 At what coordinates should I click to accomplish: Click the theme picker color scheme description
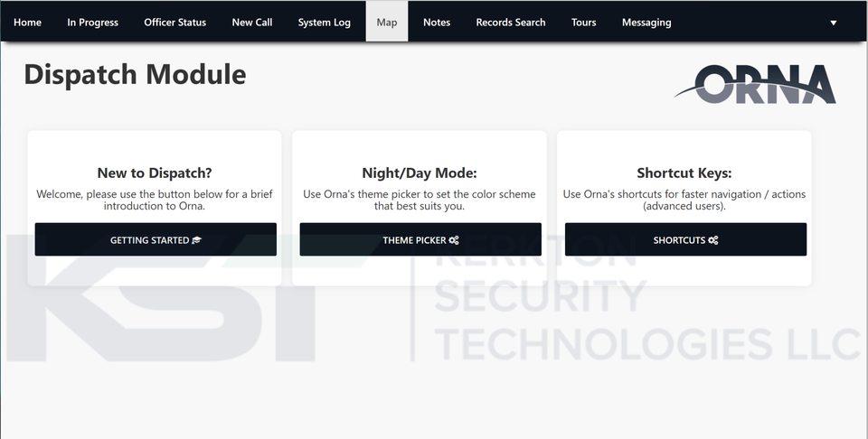pos(420,201)
